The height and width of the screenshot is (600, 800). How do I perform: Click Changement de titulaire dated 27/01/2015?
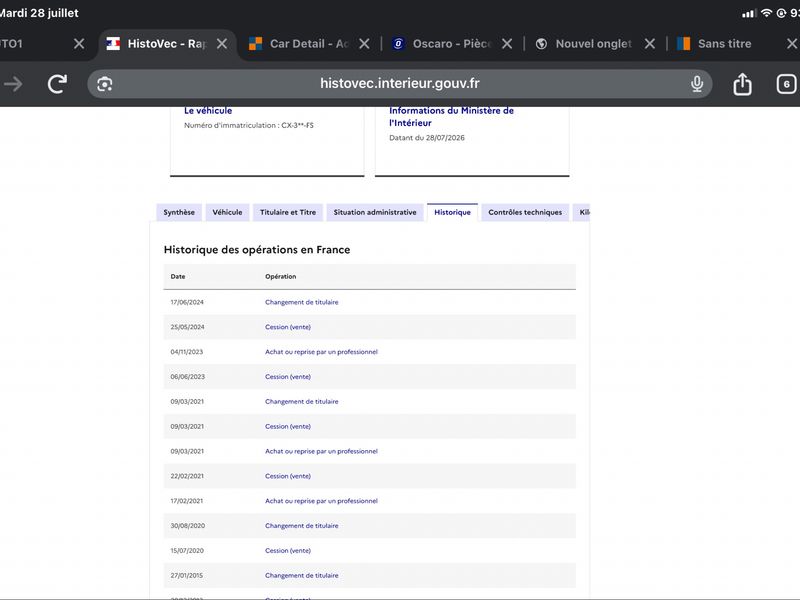(x=302, y=576)
